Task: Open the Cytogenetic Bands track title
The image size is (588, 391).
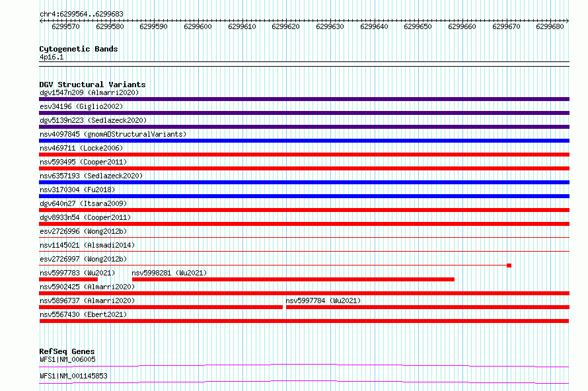Action: (79, 49)
